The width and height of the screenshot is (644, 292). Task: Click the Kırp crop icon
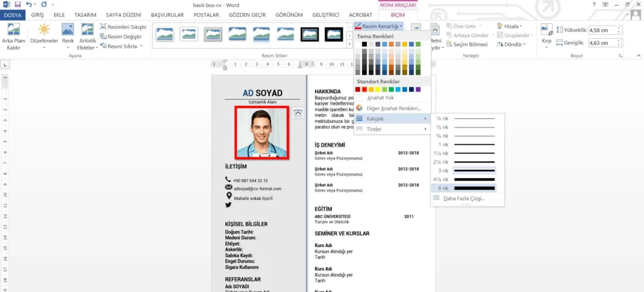(546, 30)
